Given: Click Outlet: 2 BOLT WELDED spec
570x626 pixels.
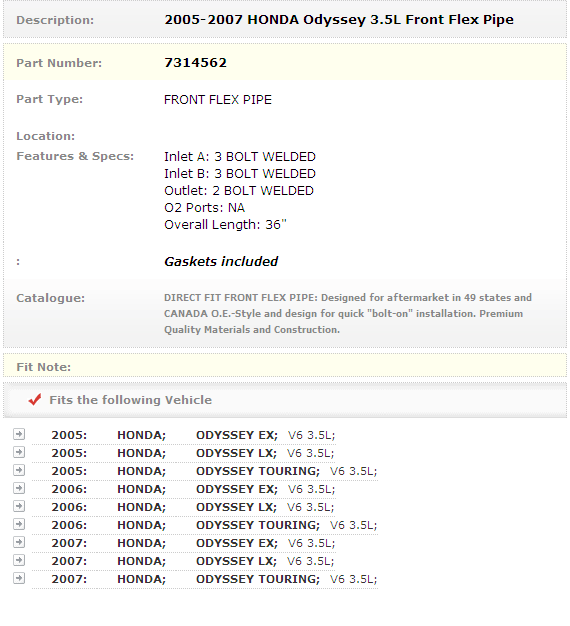Looking at the screenshot, I should (239, 191).
